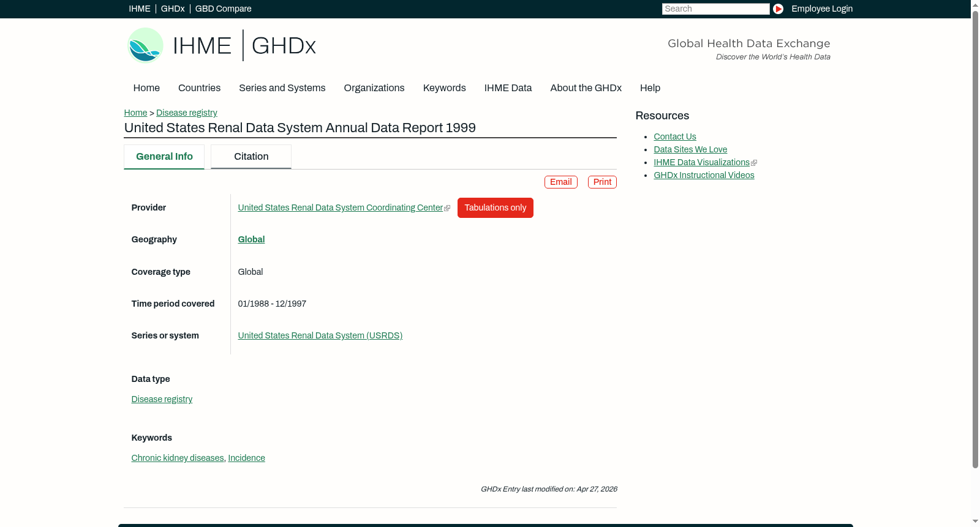Open GHDx link in top bar
980x527 pixels.
pos(173,9)
